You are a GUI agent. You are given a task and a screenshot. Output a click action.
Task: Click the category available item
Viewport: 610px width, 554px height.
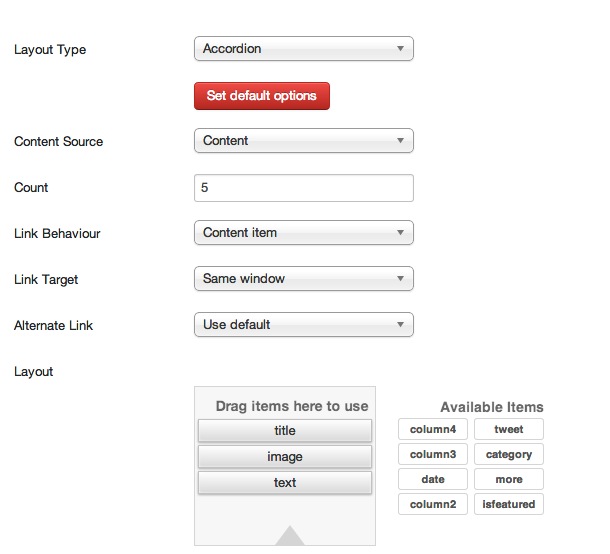click(508, 454)
